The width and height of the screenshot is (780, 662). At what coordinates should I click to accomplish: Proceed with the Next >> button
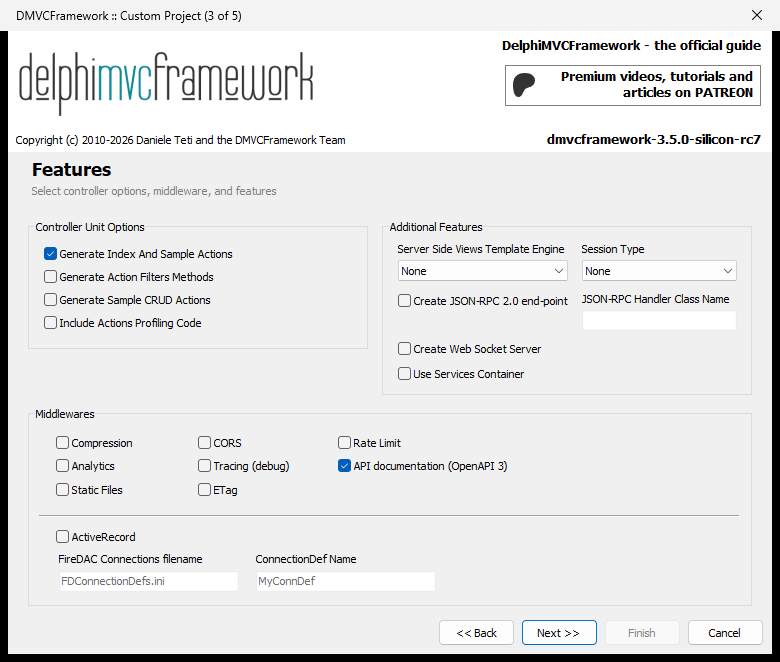coord(559,633)
